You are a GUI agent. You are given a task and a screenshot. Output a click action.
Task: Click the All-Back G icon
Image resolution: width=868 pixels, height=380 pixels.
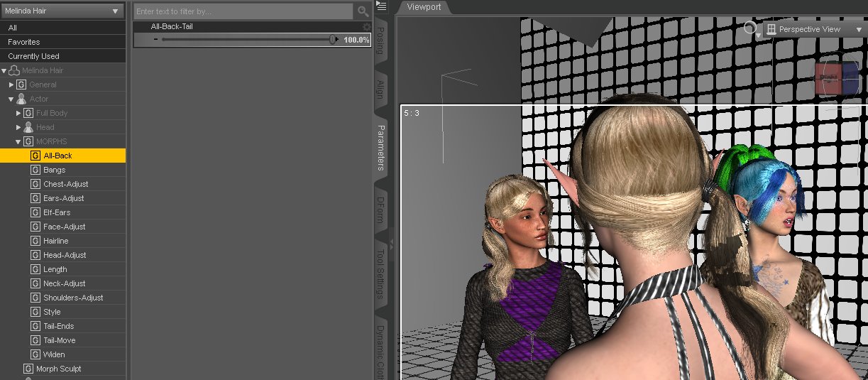35,156
